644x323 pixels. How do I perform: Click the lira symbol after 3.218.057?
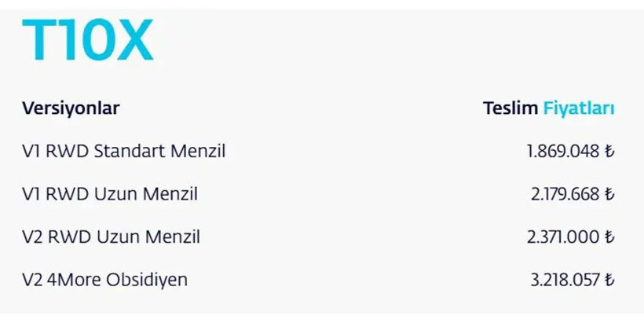click(x=609, y=279)
